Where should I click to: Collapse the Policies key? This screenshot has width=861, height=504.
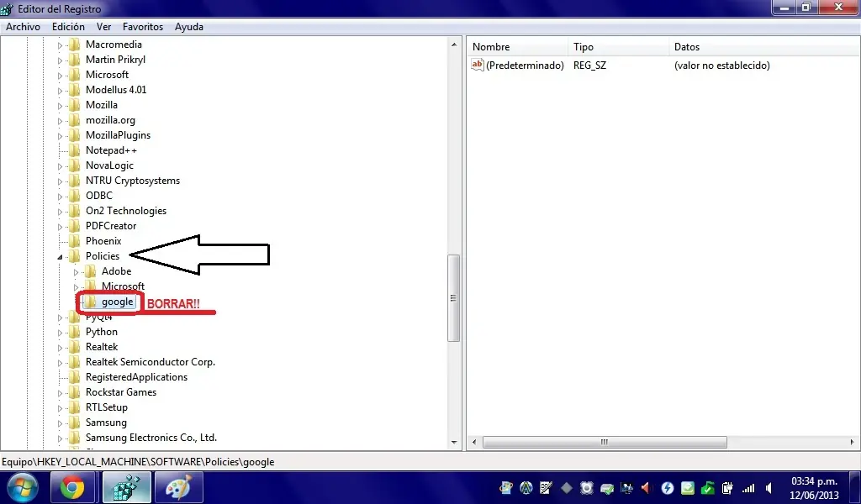[60, 256]
